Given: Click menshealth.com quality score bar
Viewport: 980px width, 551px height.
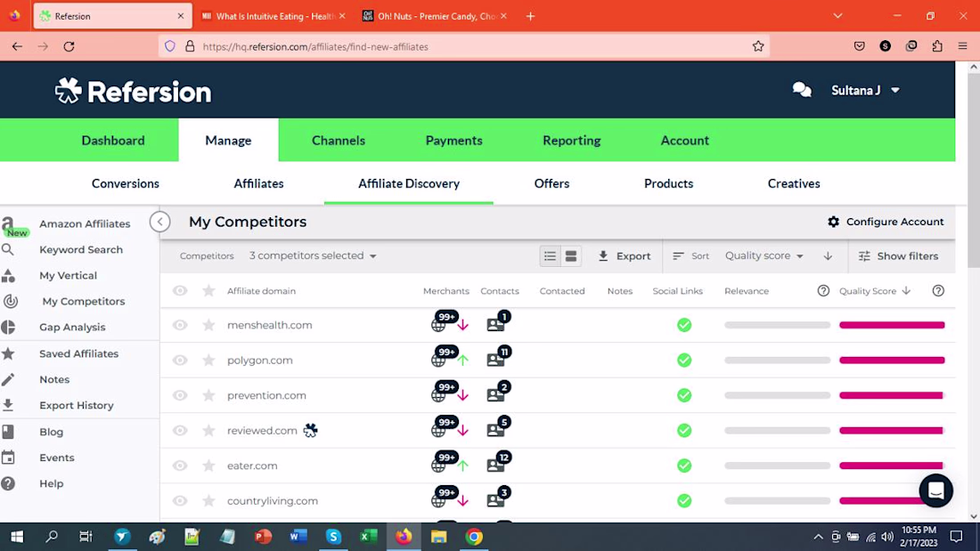Looking at the screenshot, I should (x=892, y=326).
